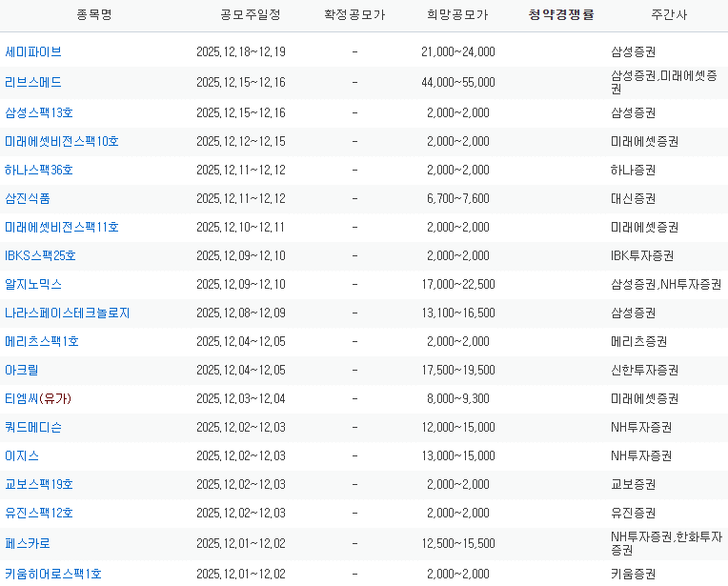Click the 확정공모가 column header
The width and height of the screenshot is (728, 586).
(354, 15)
